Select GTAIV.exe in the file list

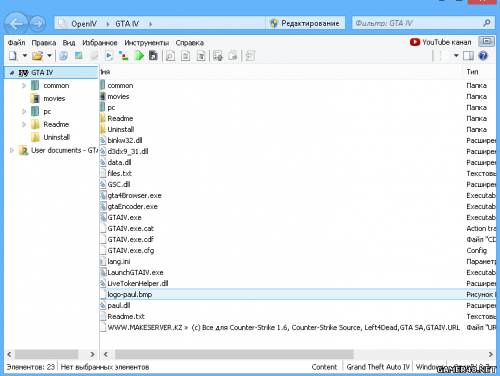click(124, 217)
